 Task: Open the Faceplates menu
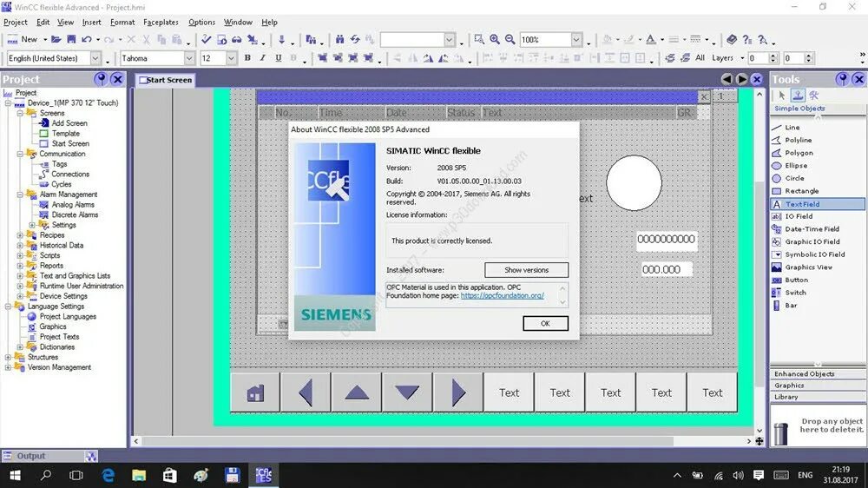click(161, 23)
